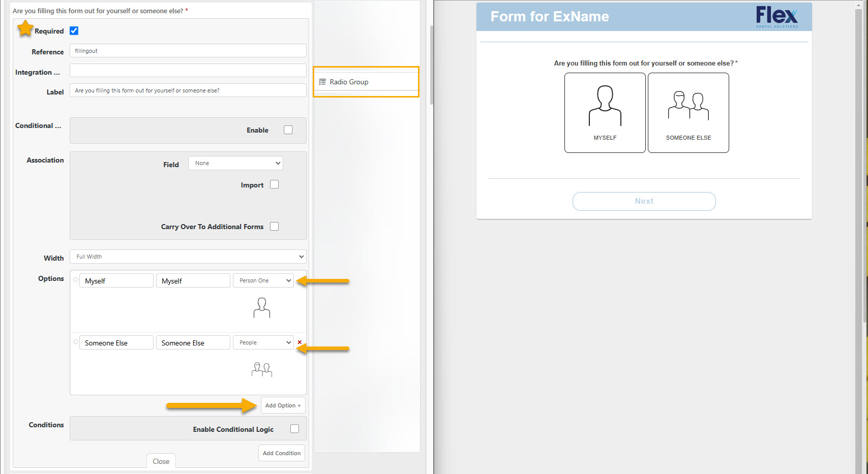Image resolution: width=868 pixels, height=474 pixels.
Task: Select the Radio Group item
Action: [x=366, y=82]
